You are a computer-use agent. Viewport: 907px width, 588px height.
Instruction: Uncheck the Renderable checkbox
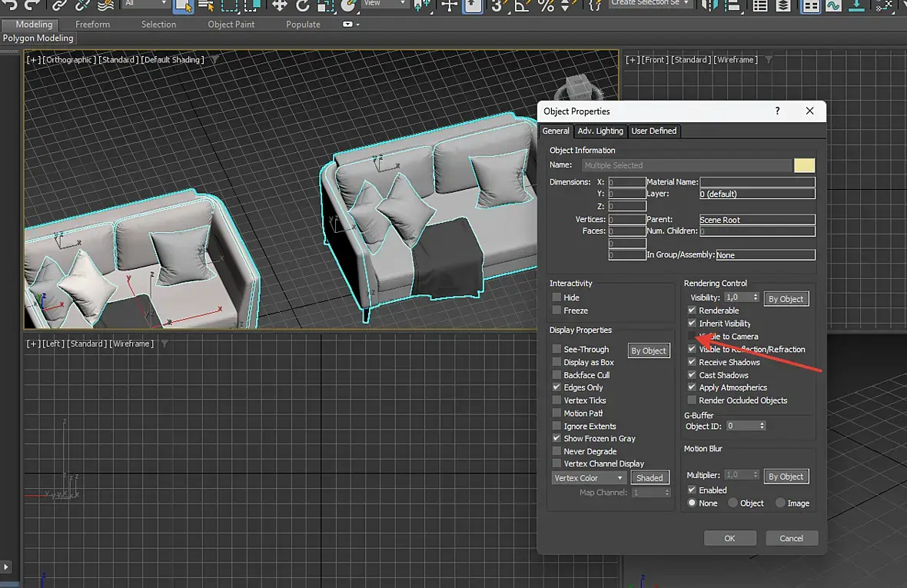tap(692, 311)
